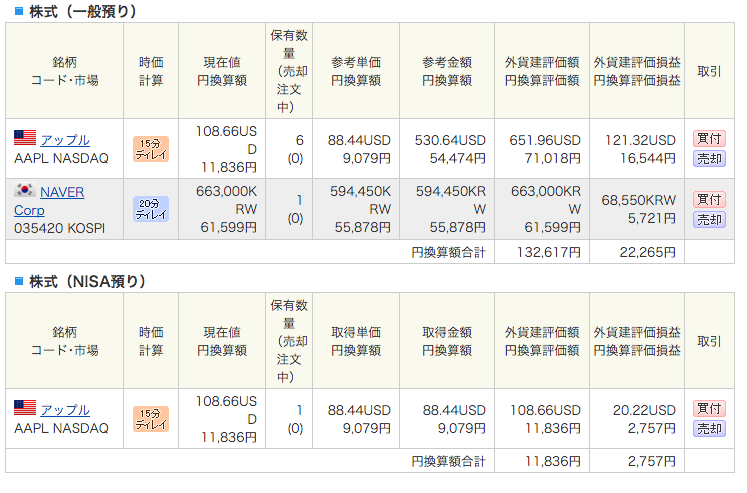Click 買付 button for NISA Apple
This screenshot has height=493, width=747.
(709, 409)
